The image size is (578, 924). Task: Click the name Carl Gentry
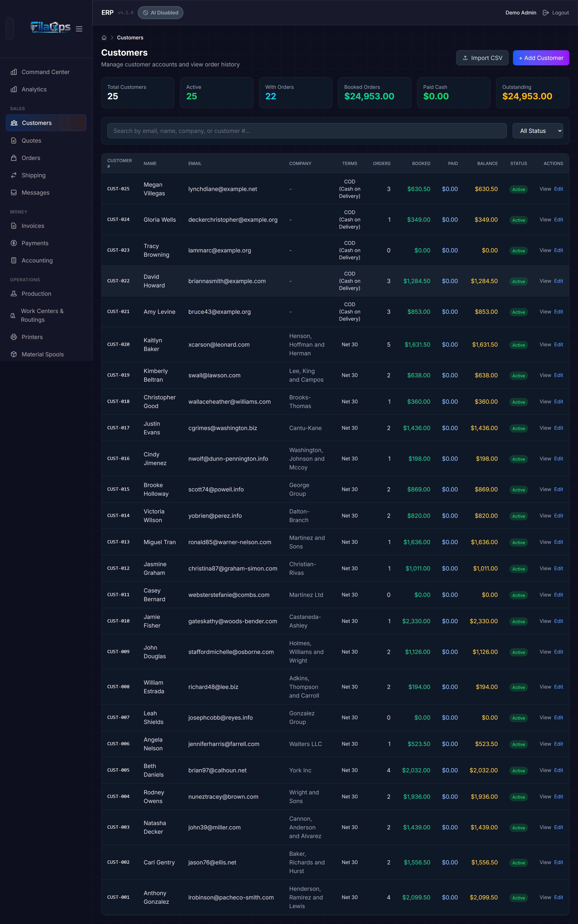coord(159,862)
